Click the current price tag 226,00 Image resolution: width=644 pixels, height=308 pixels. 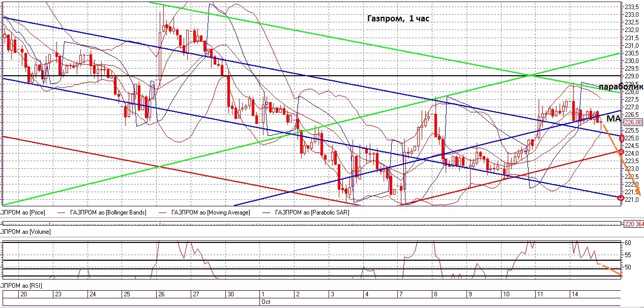[x=633, y=122]
